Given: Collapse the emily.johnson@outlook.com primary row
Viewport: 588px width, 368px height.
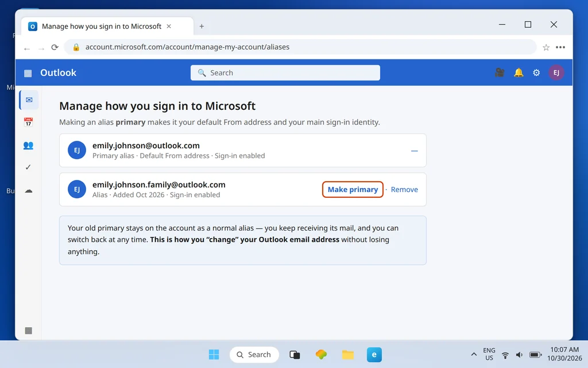Looking at the screenshot, I should 415,151.
